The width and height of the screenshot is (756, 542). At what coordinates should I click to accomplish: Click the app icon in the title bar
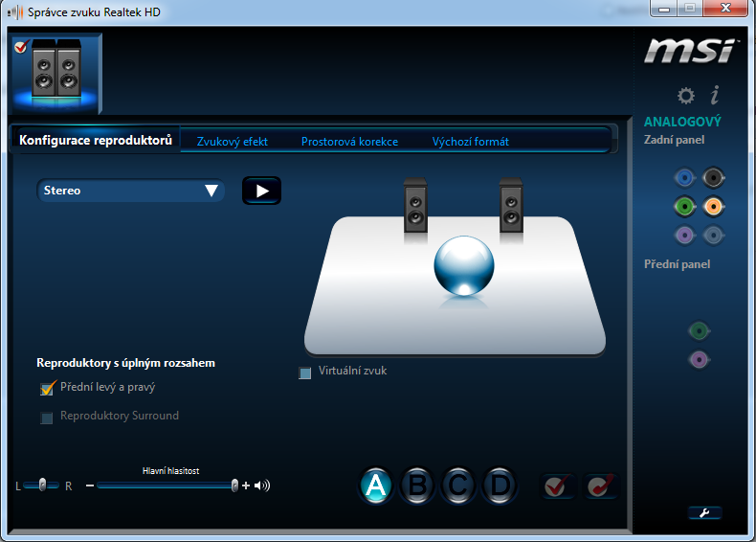[x=15, y=12]
